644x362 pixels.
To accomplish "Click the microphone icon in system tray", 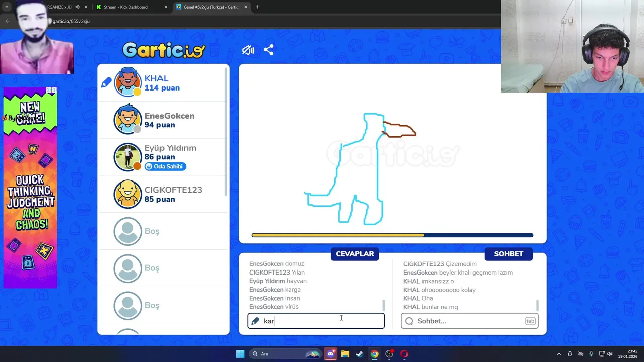I will [x=591, y=354].
